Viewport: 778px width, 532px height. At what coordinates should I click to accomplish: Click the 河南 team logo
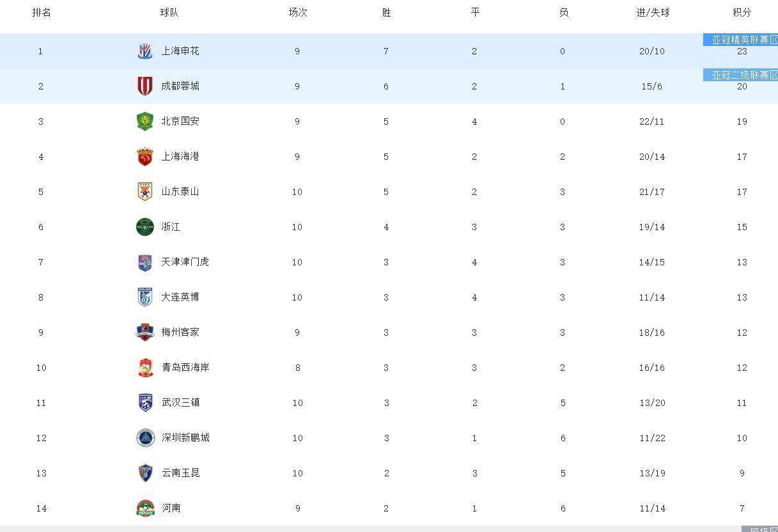(145, 508)
